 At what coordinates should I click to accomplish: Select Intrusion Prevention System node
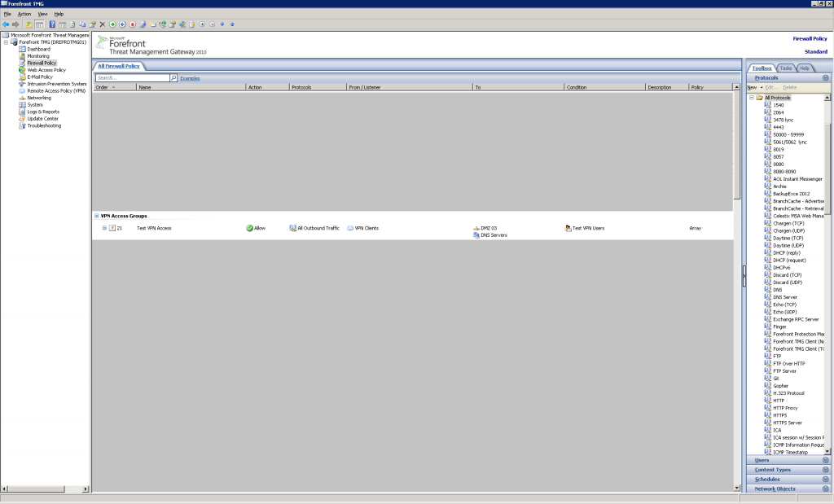pos(56,84)
